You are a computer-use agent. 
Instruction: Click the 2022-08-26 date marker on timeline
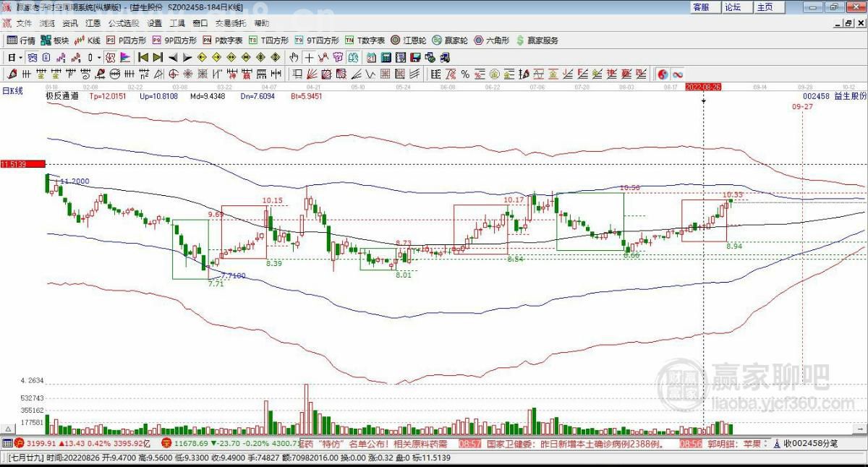704,86
